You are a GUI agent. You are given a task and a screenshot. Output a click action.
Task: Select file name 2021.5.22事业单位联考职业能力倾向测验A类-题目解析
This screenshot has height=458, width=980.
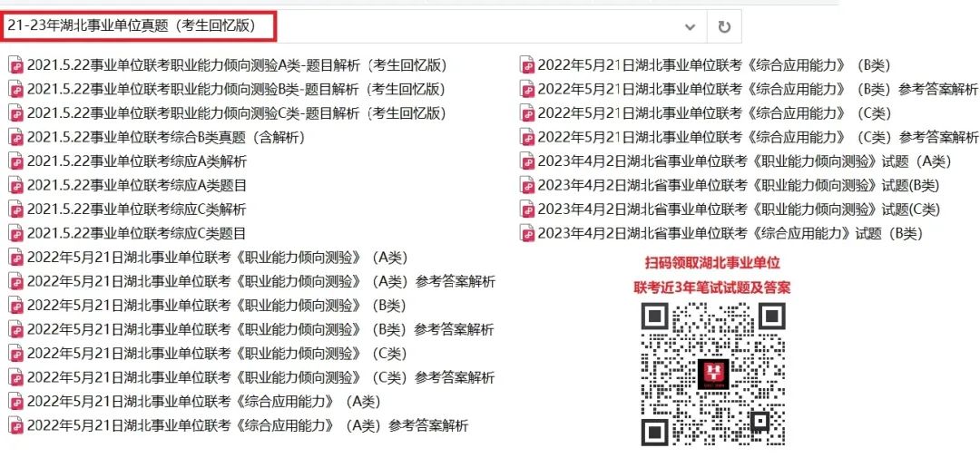tap(237, 65)
